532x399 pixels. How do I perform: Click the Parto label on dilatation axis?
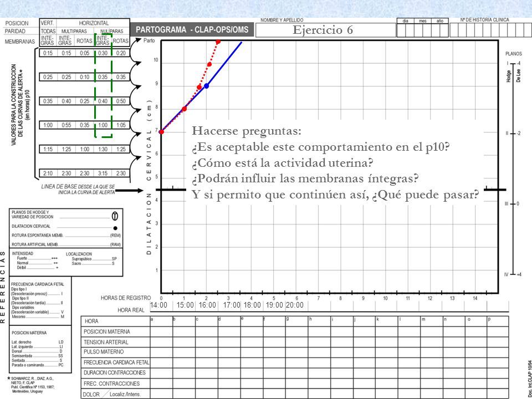point(149,40)
